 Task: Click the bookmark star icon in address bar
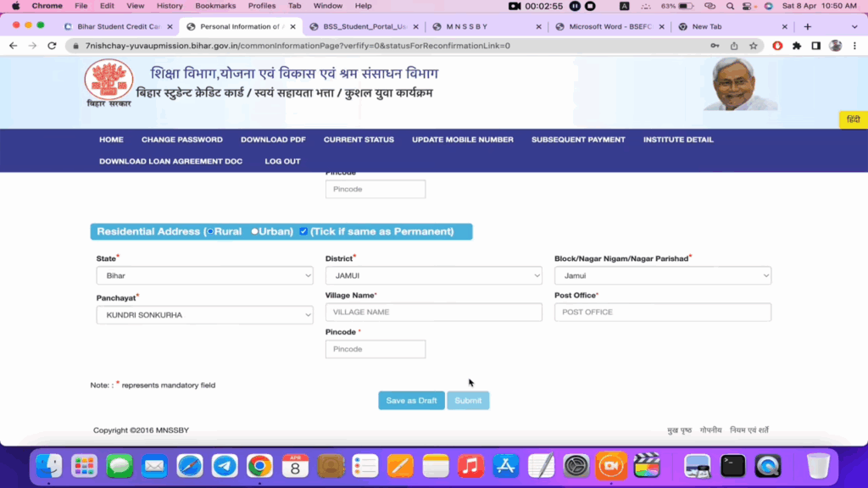point(753,46)
